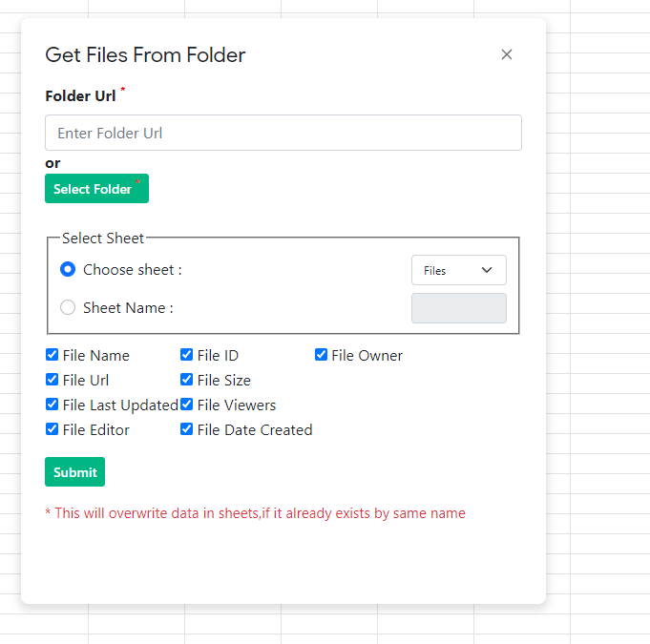
Task: Toggle the File Editor checkbox
Action: [x=52, y=429]
